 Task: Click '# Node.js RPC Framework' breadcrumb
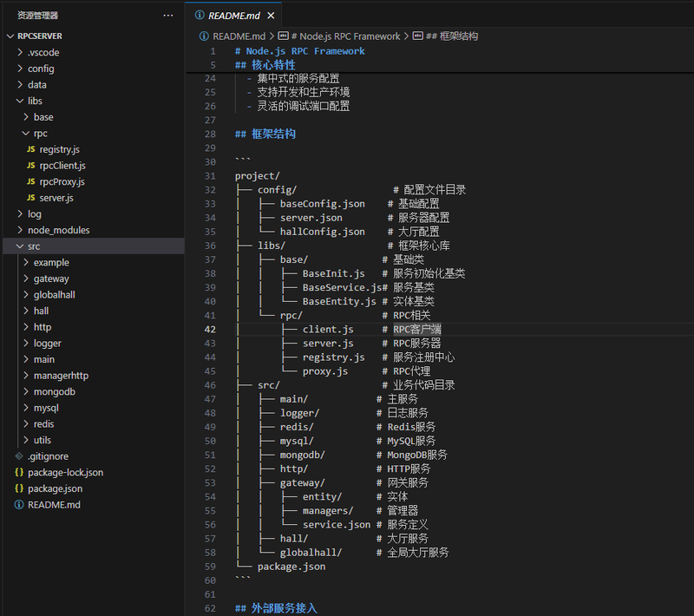(x=345, y=36)
